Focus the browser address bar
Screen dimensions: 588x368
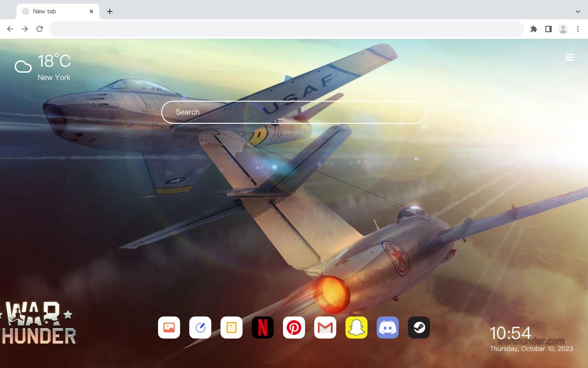287,29
